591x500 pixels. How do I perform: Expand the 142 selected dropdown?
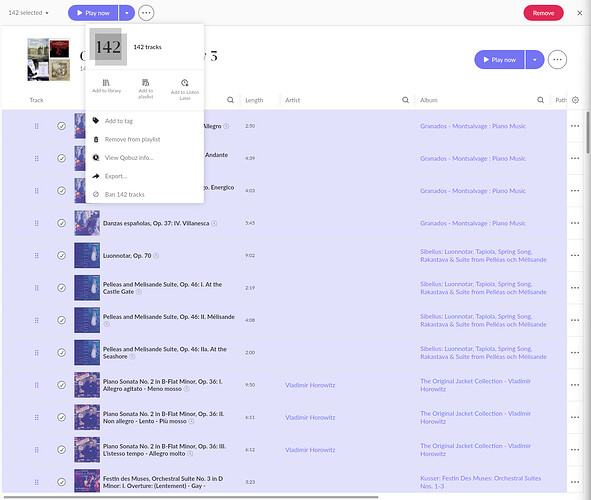click(29, 13)
